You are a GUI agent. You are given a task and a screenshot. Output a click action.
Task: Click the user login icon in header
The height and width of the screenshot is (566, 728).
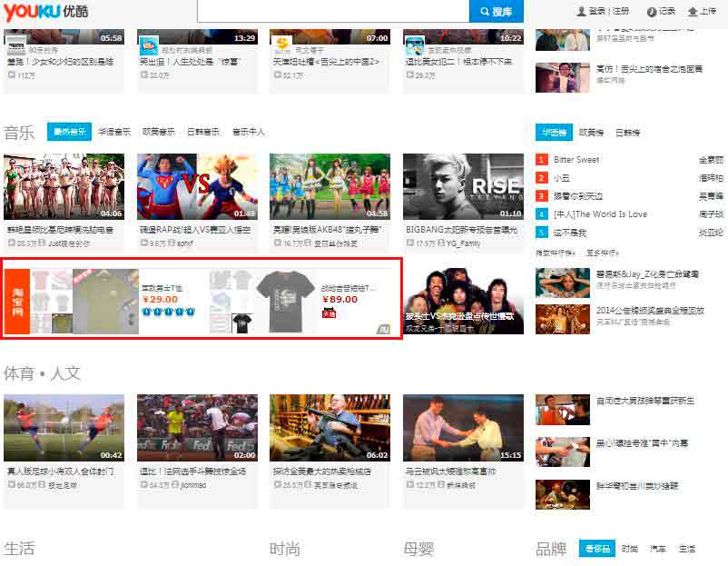(581, 11)
